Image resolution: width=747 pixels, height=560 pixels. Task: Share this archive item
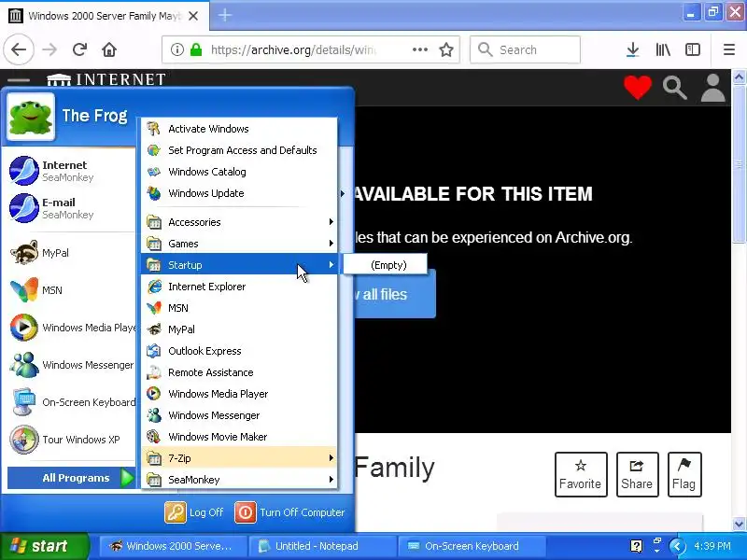coord(637,474)
